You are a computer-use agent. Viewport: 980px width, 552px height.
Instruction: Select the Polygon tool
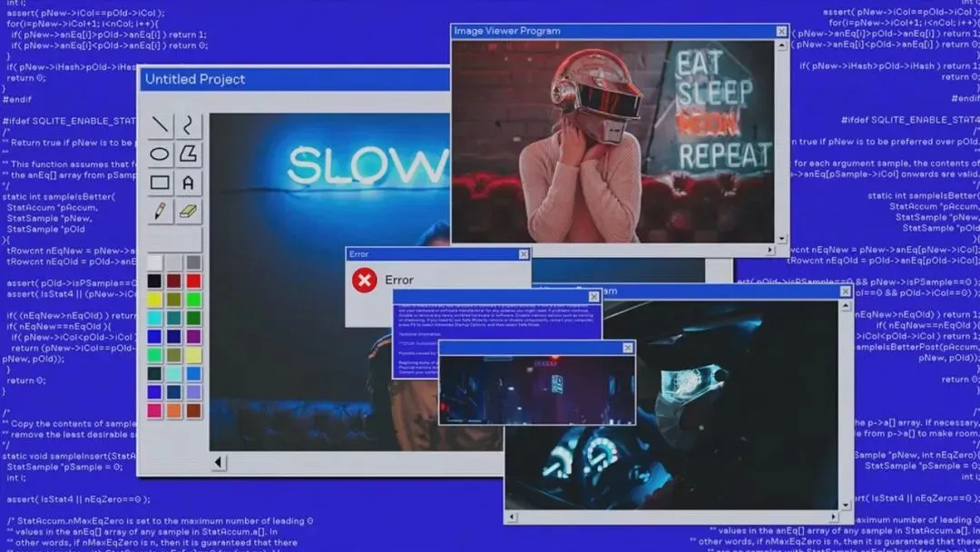[x=189, y=153]
